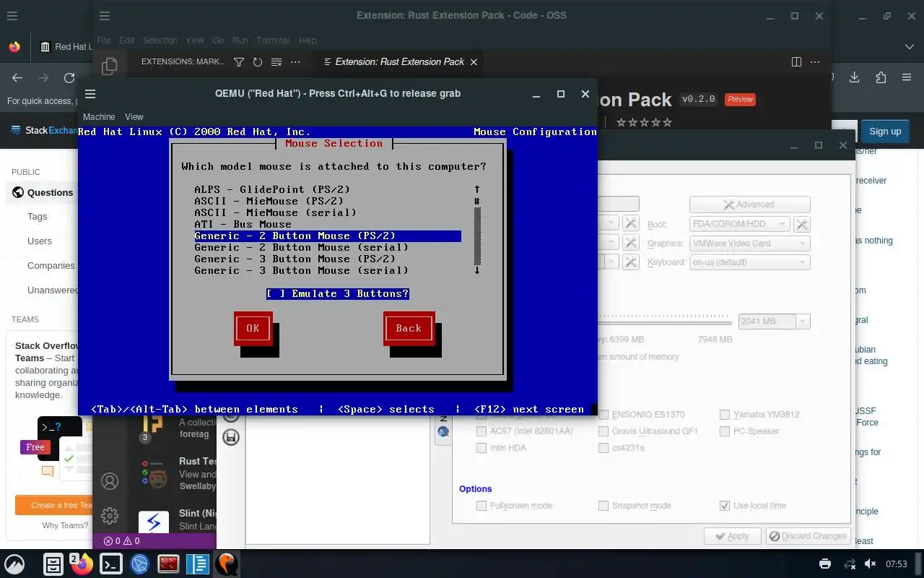Viewport: 924px width, 578px height.
Task: Refresh the extensions marketplace list
Action: [257, 62]
